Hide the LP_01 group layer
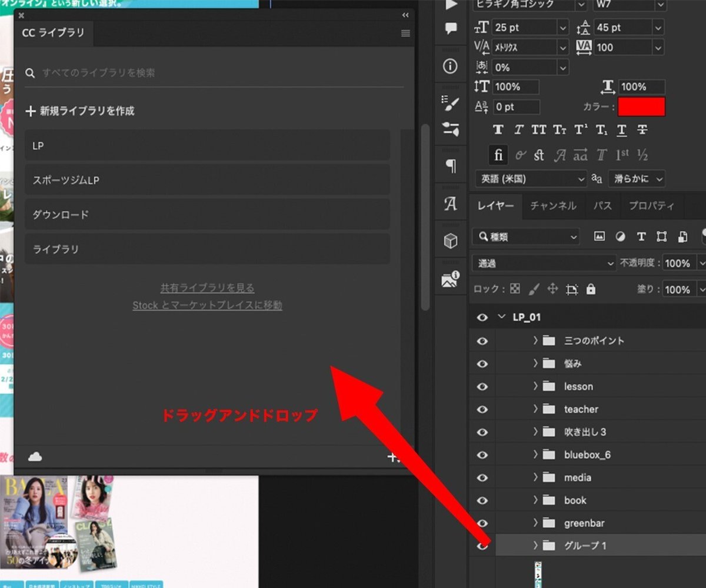This screenshot has height=588, width=706. point(482,317)
